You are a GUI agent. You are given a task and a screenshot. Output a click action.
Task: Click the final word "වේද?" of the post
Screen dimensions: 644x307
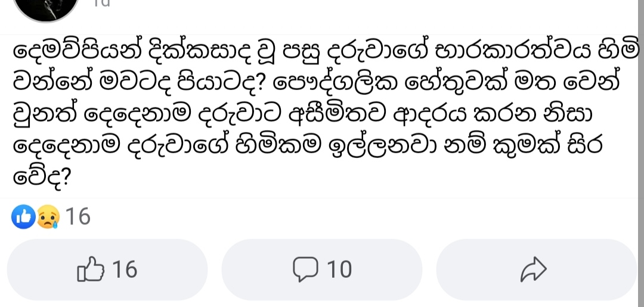click(42, 178)
